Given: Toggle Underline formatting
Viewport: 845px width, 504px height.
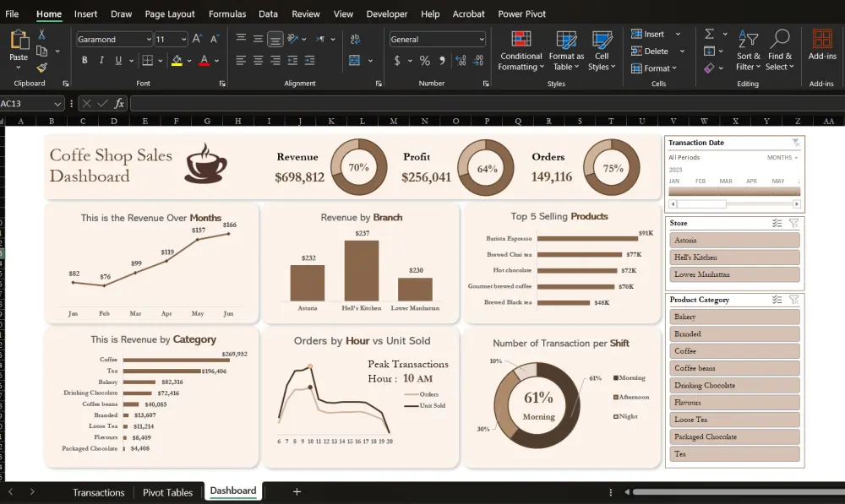Looking at the screenshot, I should point(118,60).
